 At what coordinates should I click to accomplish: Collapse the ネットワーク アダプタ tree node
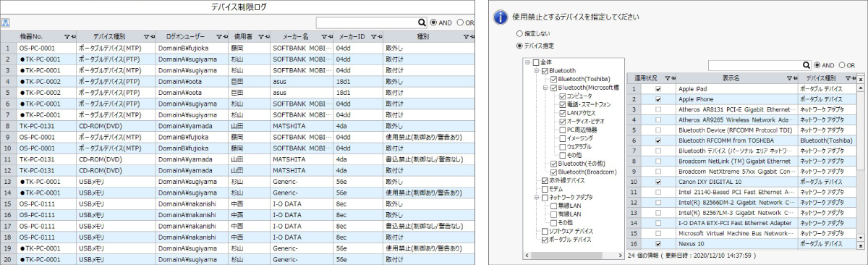(x=537, y=197)
